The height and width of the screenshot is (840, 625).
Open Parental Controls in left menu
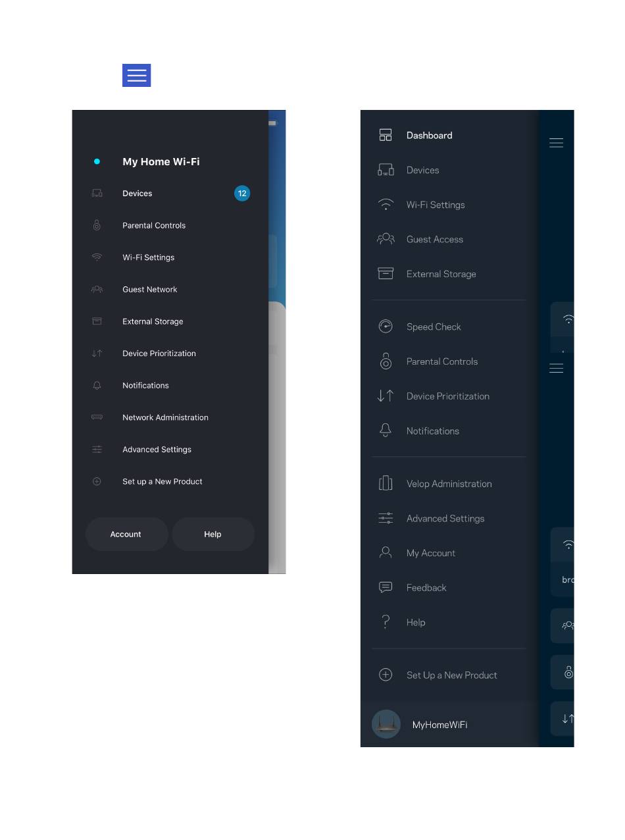[154, 225]
